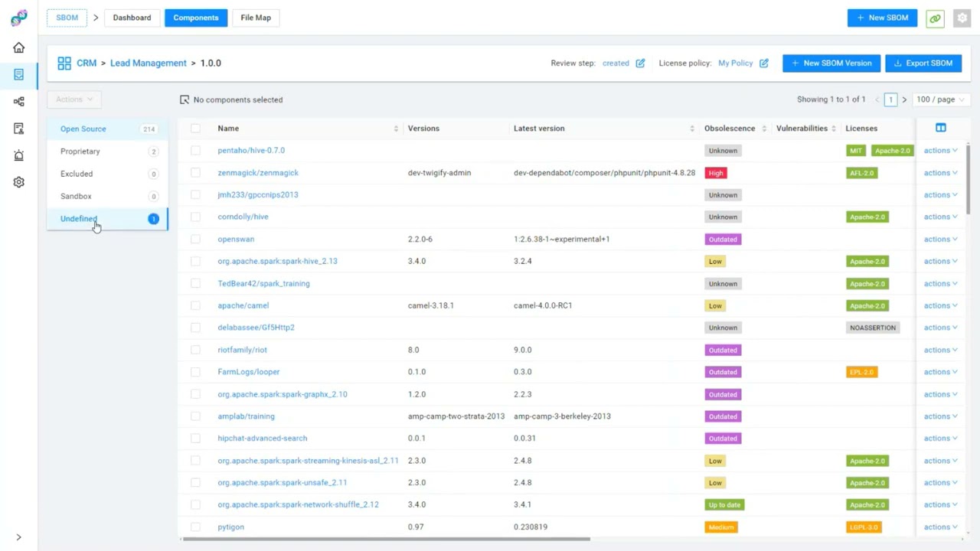Tick the select-all header checkbox
This screenshot has height=551, width=980.
click(195, 129)
